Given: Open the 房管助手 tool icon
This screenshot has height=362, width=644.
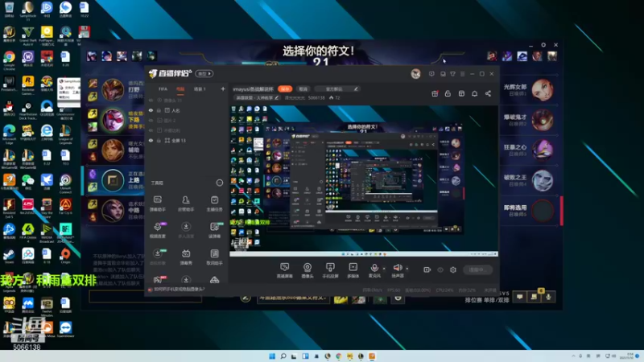Looking at the screenshot, I should (186, 204).
